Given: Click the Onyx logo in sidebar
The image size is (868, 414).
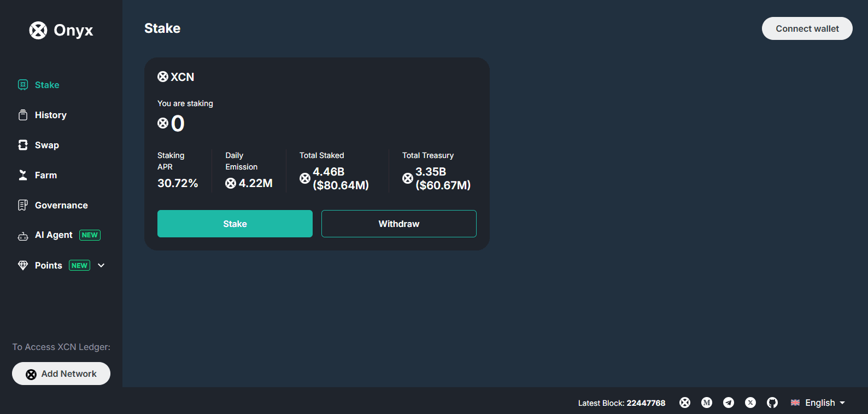Looking at the screenshot, I should (x=61, y=30).
